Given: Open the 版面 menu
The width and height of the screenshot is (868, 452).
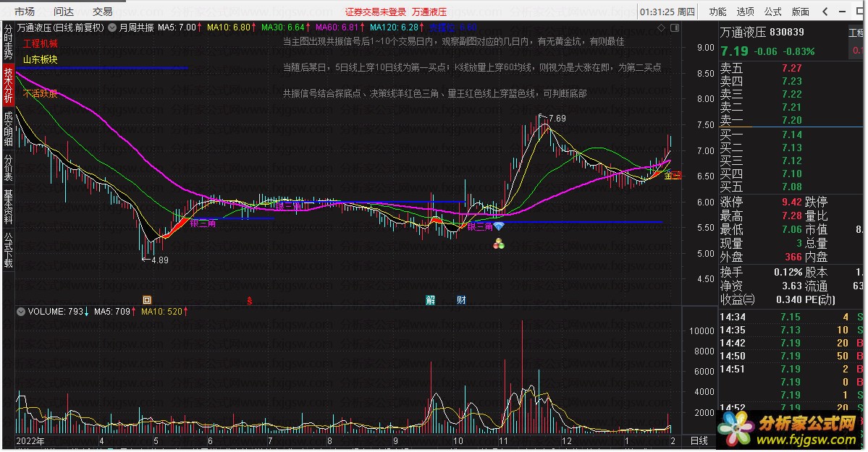Looking at the screenshot, I should (801, 12).
